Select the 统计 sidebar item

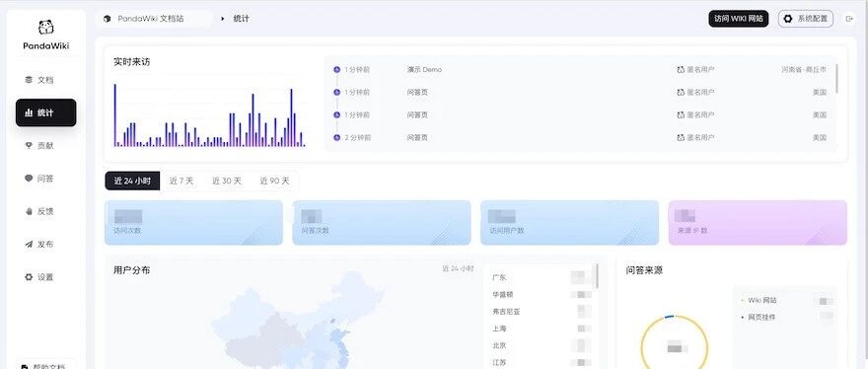pyautogui.click(x=46, y=112)
